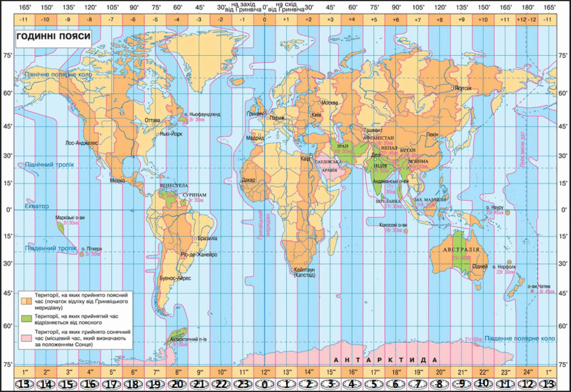Click the Північний тропік label
The width and height of the screenshot is (571, 392).
pos(49,164)
